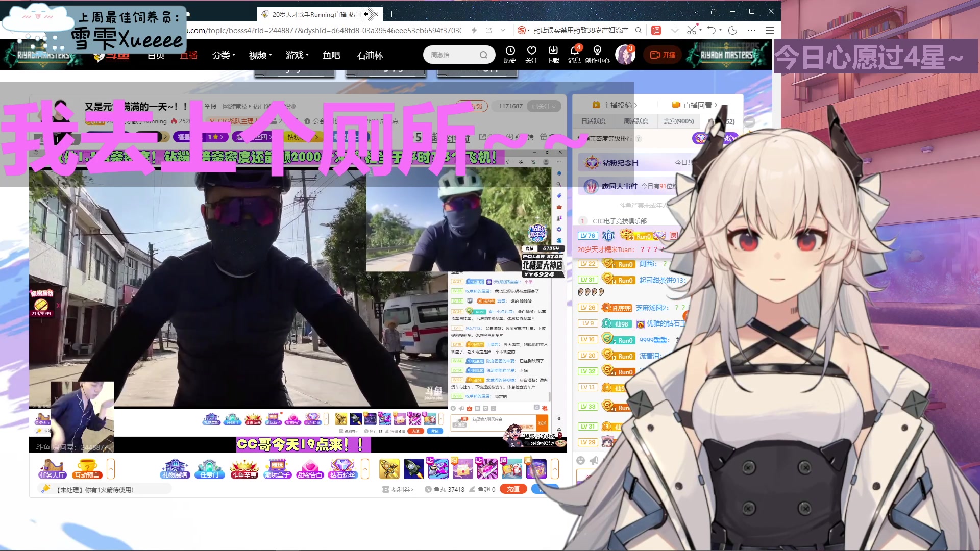
Task: Expand arrow beside 钻石粉丝
Action: coord(365,469)
